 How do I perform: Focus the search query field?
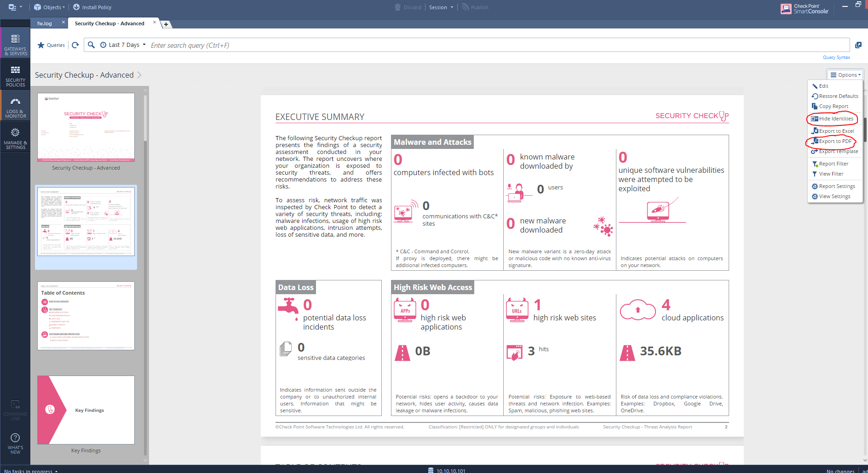(499, 45)
